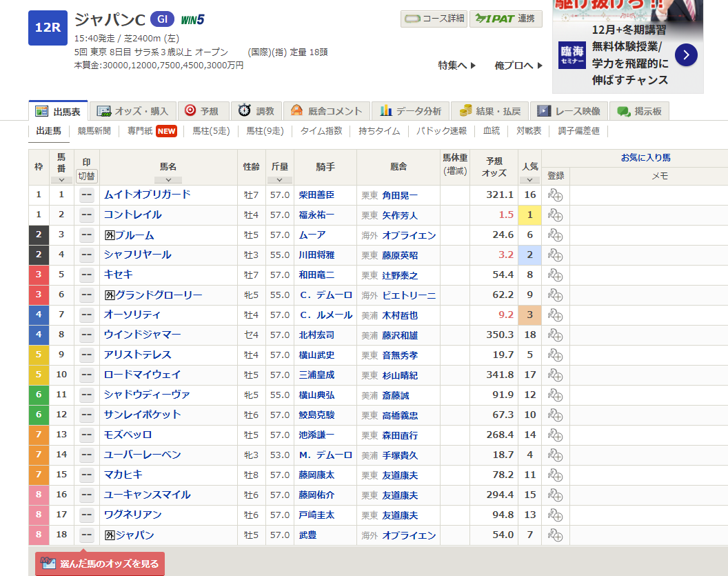Open jockey 福永祐一 profile link
This screenshot has width=728, height=576.
click(316, 215)
